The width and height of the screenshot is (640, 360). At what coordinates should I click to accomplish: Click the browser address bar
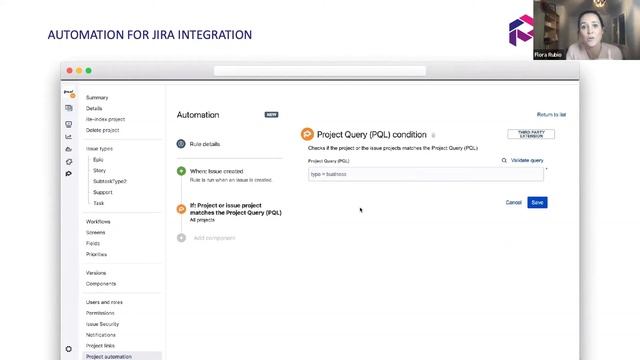coord(320,71)
